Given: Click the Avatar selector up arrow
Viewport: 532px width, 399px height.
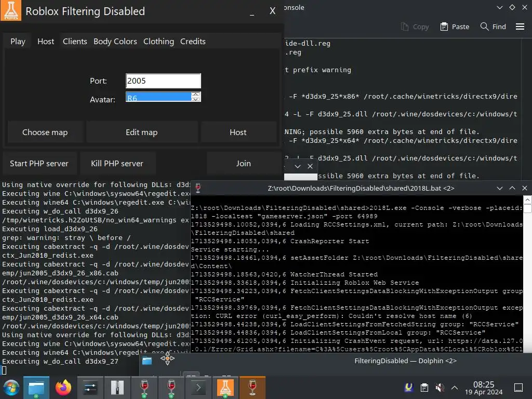Looking at the screenshot, I should [x=196, y=95].
